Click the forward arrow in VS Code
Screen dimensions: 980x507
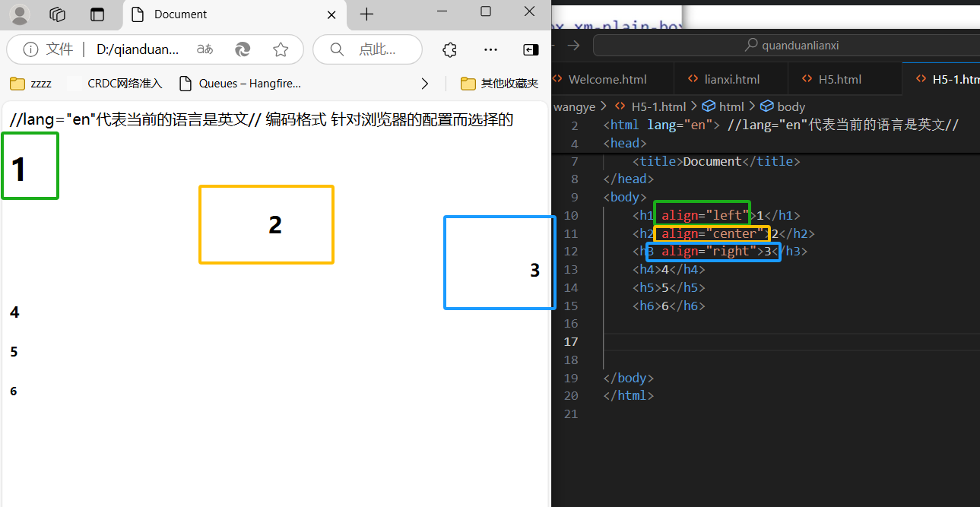573,46
